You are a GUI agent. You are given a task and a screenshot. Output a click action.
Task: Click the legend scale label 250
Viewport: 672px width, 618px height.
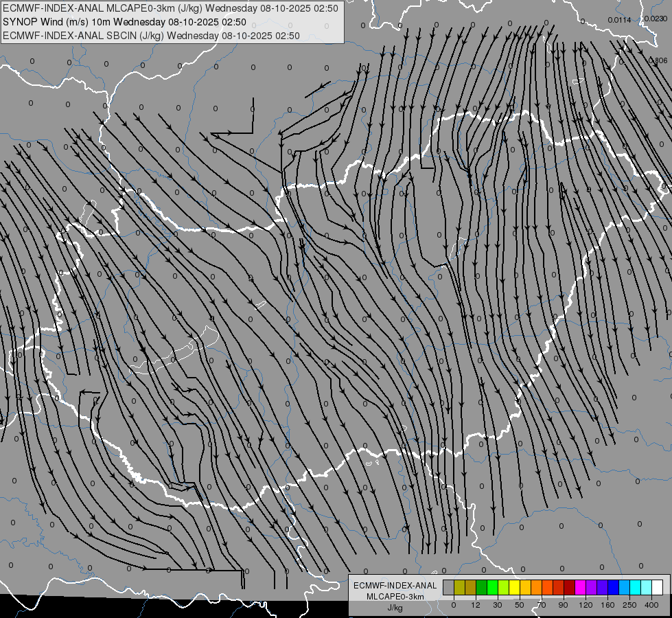tap(629, 605)
